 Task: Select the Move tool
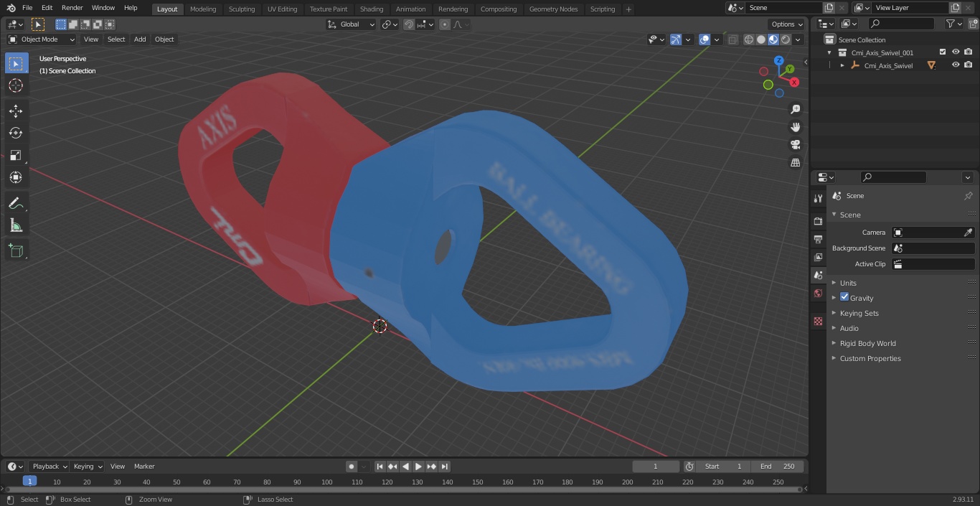click(16, 111)
